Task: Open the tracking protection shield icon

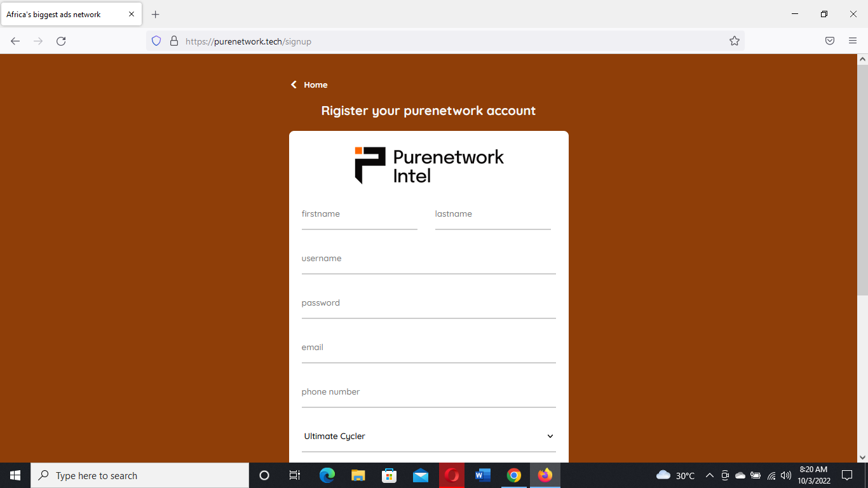Action: (x=156, y=41)
